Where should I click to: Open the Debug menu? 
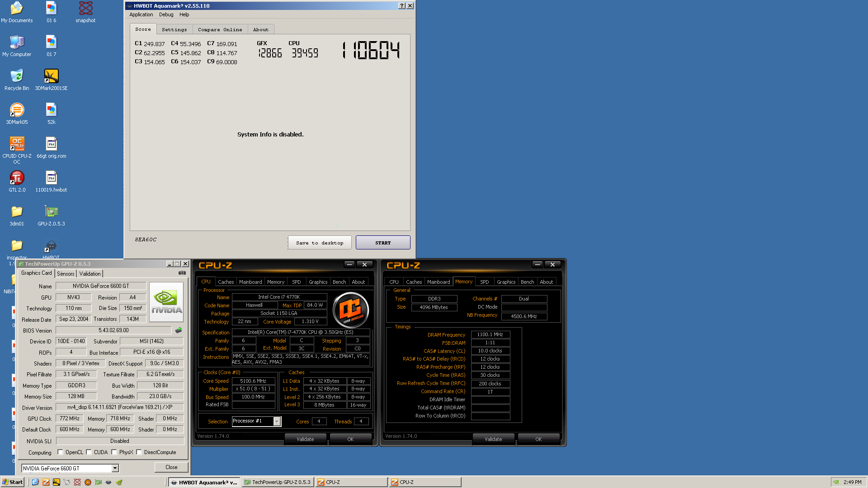(x=166, y=14)
